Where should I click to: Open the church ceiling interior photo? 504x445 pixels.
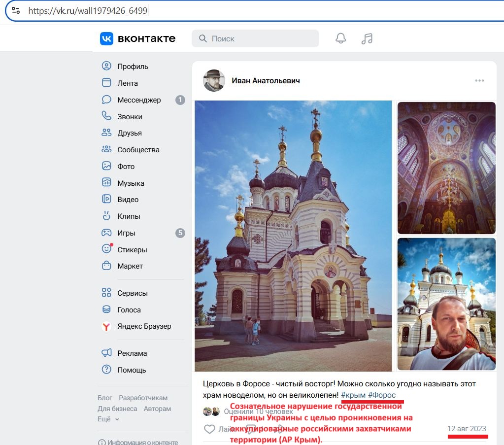446,168
